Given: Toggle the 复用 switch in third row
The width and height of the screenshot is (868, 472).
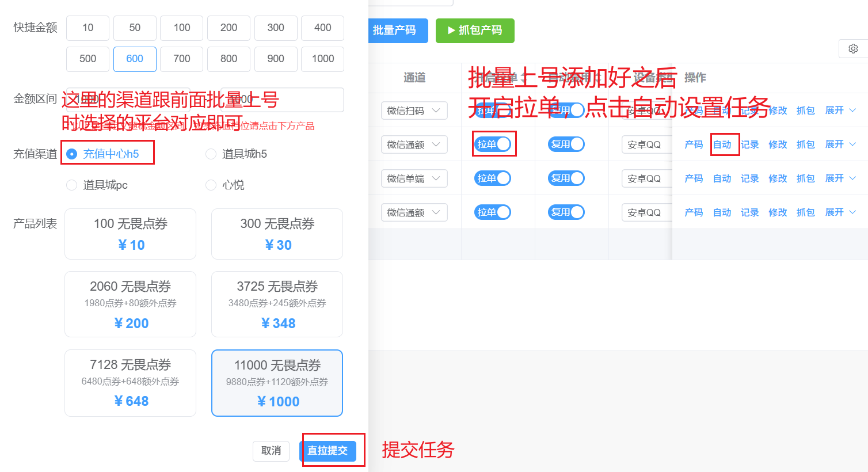Looking at the screenshot, I should (566, 178).
